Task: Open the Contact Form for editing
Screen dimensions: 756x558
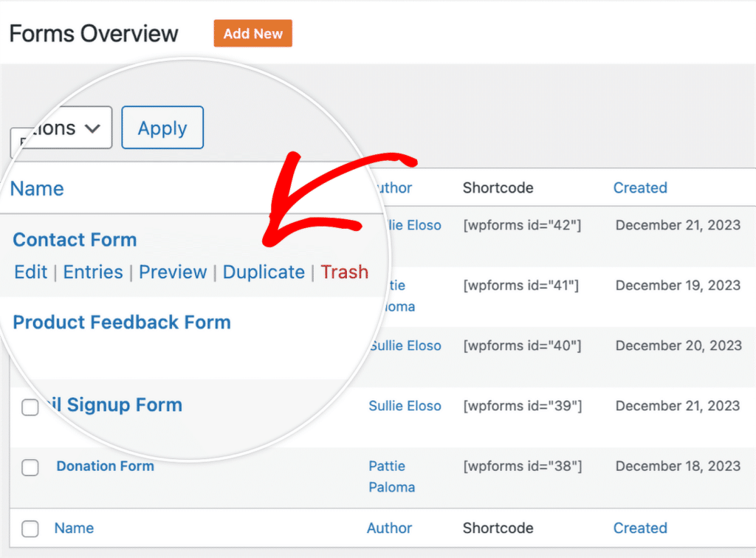Action: pos(74,239)
